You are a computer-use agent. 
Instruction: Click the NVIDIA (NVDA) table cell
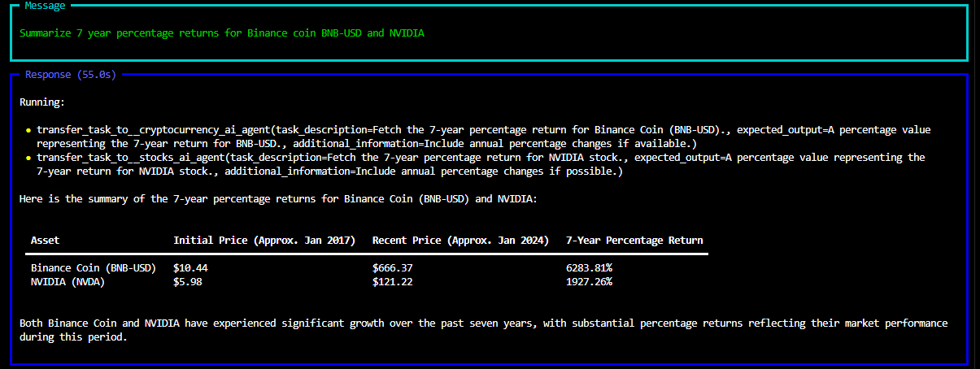pyautogui.click(x=68, y=281)
